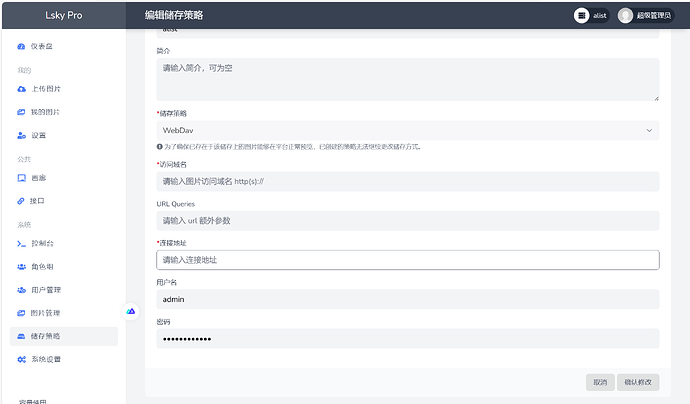Focus the 用户名 field containing admin
Image resolution: width=690 pixels, height=404 pixels.
(x=407, y=299)
